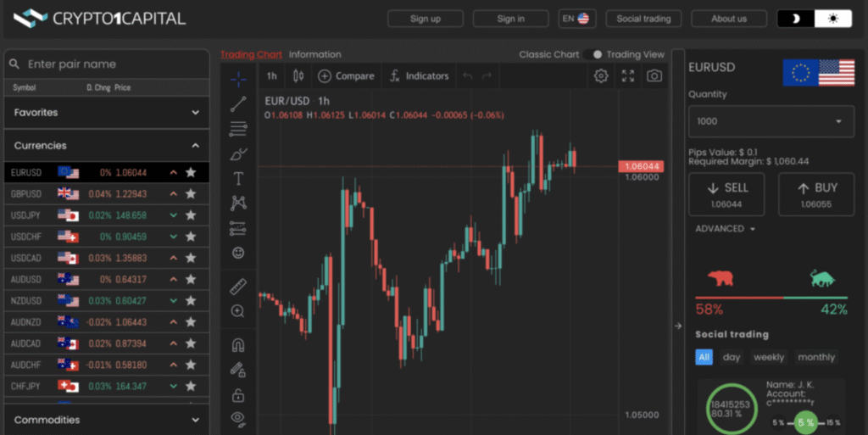Open the EN language selector
The height and width of the screenshot is (435, 868).
[576, 19]
